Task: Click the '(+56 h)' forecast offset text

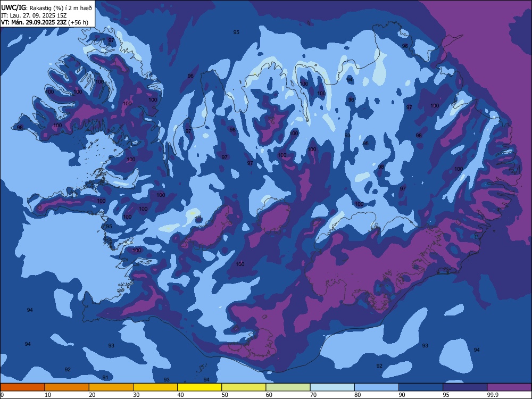Action: (x=78, y=22)
